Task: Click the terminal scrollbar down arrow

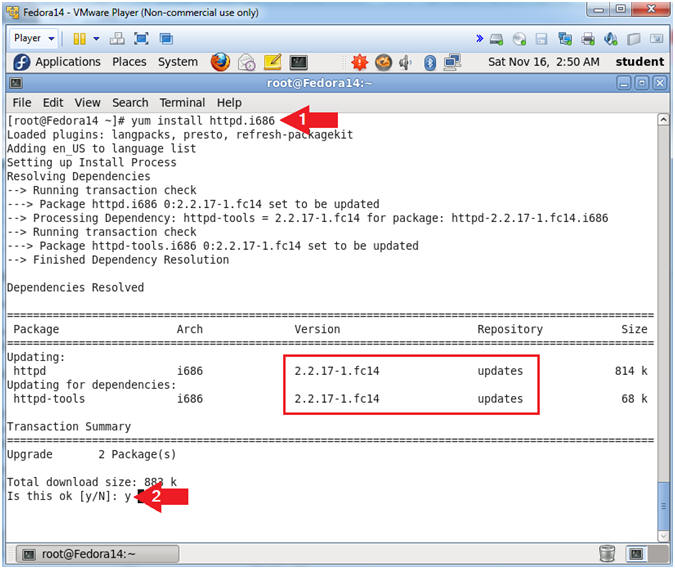Action: [x=663, y=536]
